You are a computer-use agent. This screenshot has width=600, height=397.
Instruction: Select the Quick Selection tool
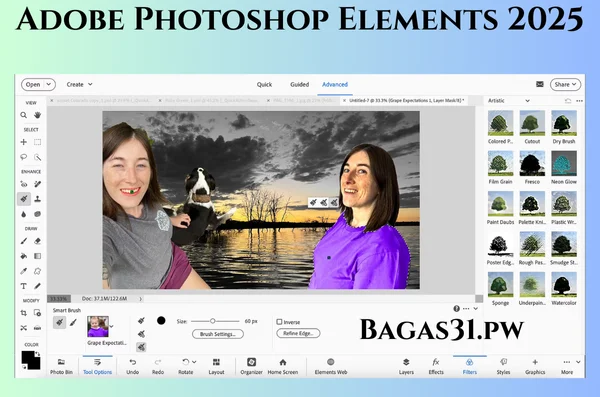pyautogui.click(x=37, y=157)
